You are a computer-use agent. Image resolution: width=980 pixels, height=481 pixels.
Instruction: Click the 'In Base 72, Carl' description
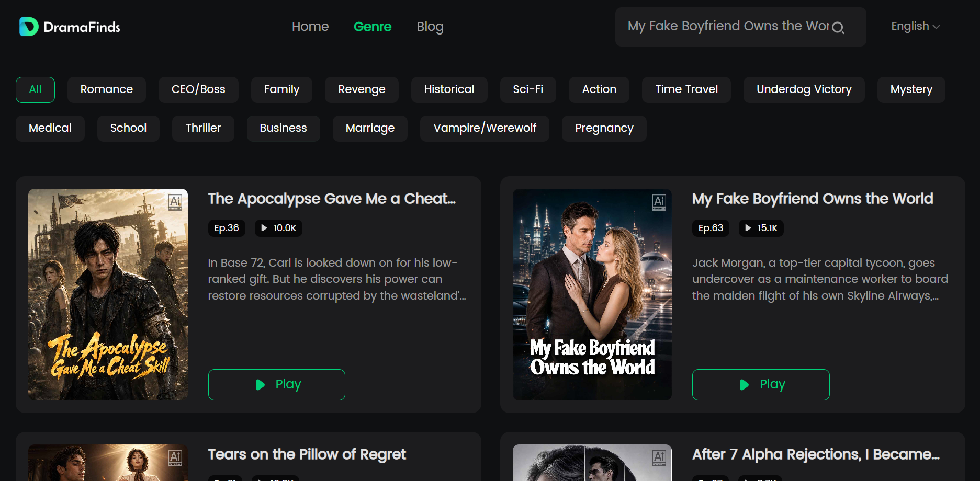pyautogui.click(x=337, y=279)
